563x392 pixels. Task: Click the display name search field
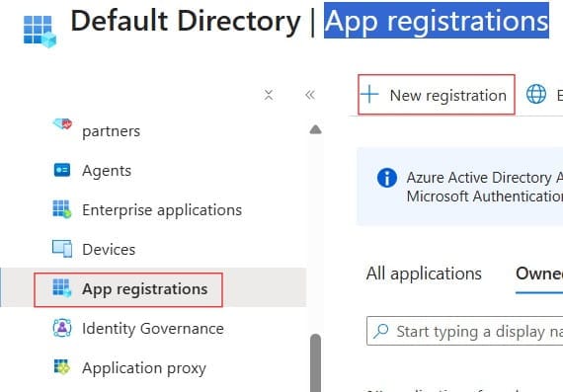464,331
